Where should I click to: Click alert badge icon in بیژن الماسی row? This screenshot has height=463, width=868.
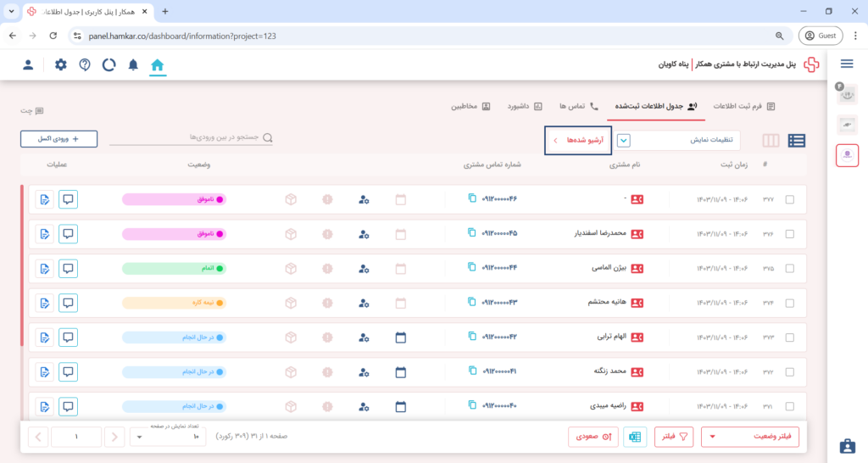pyautogui.click(x=328, y=269)
